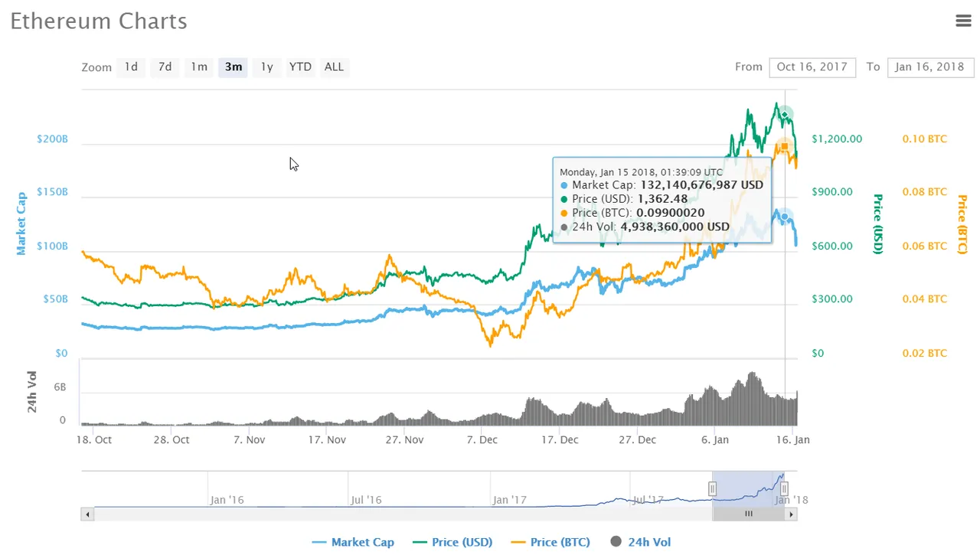
Task: Click the $200B axis label
Action: coord(52,140)
